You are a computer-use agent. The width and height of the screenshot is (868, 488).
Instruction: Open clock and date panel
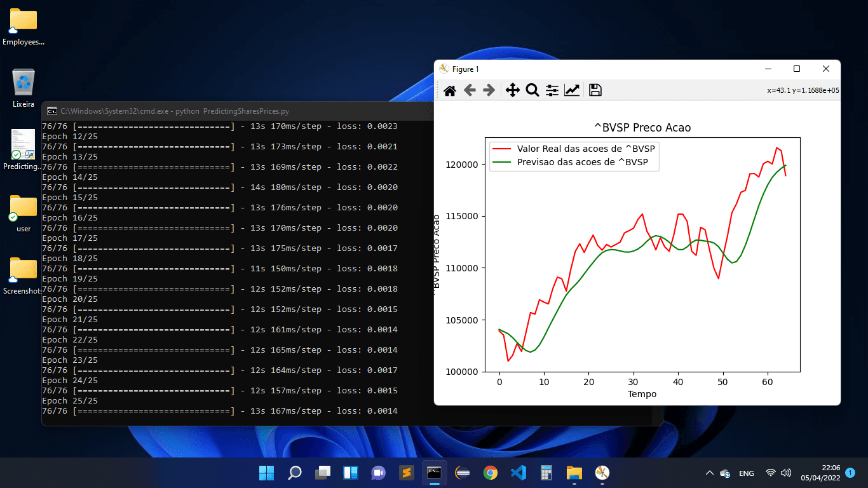click(x=820, y=473)
